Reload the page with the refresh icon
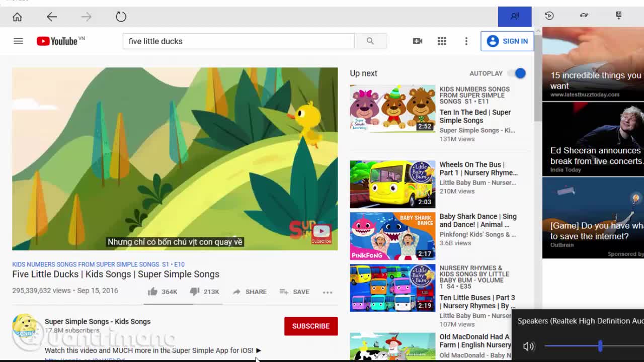Viewport: 644px width, 362px height. (121, 17)
